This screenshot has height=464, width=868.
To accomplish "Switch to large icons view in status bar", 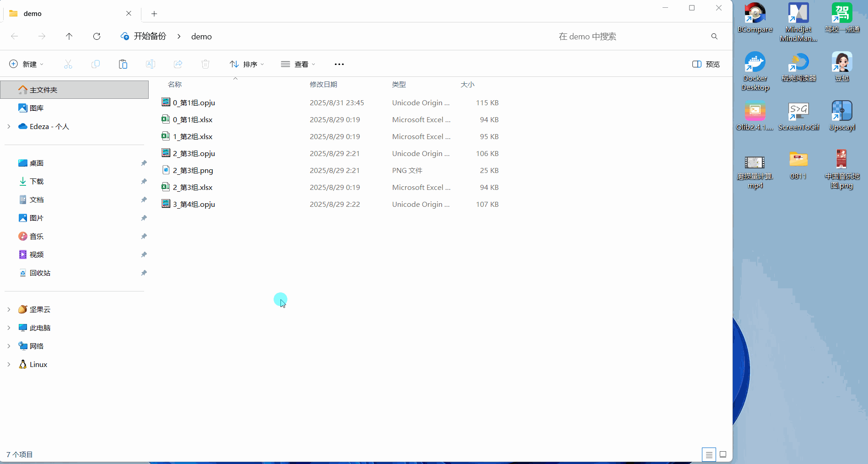I will click(x=723, y=454).
